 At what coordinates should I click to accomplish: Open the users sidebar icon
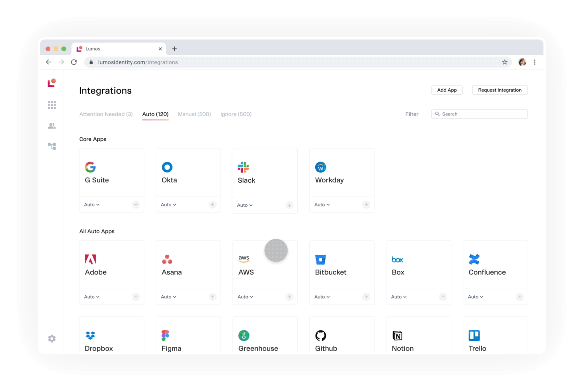(52, 126)
